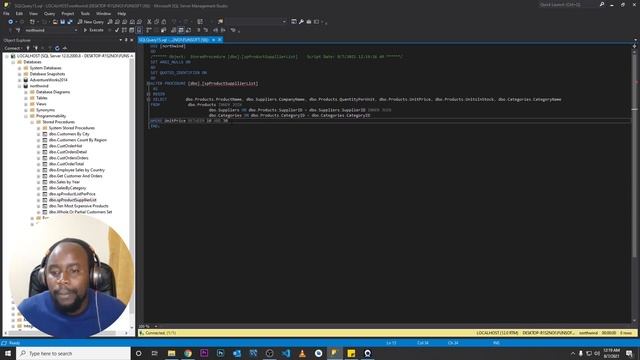Click the Parse checkmark icon
The width and height of the screenshot is (640, 360).
[x=117, y=30]
